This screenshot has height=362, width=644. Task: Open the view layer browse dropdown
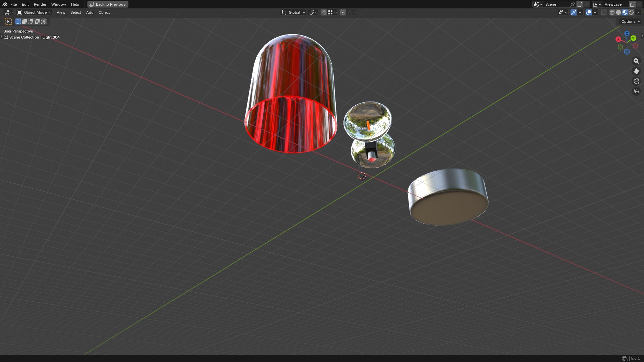click(597, 4)
